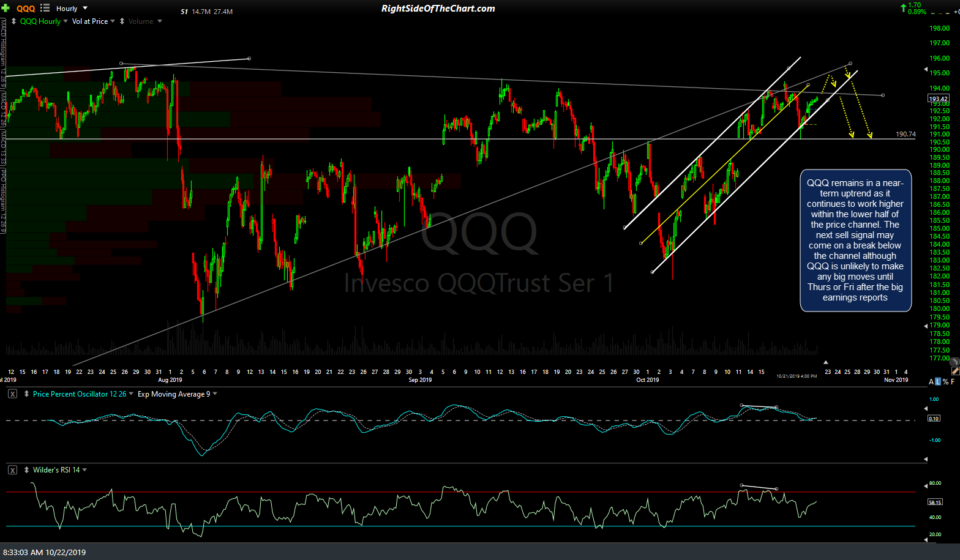Viewport: 960px width, 560px height.
Task: Click reorder arrows beside Price Percent Oscillator
Action: coord(26,394)
